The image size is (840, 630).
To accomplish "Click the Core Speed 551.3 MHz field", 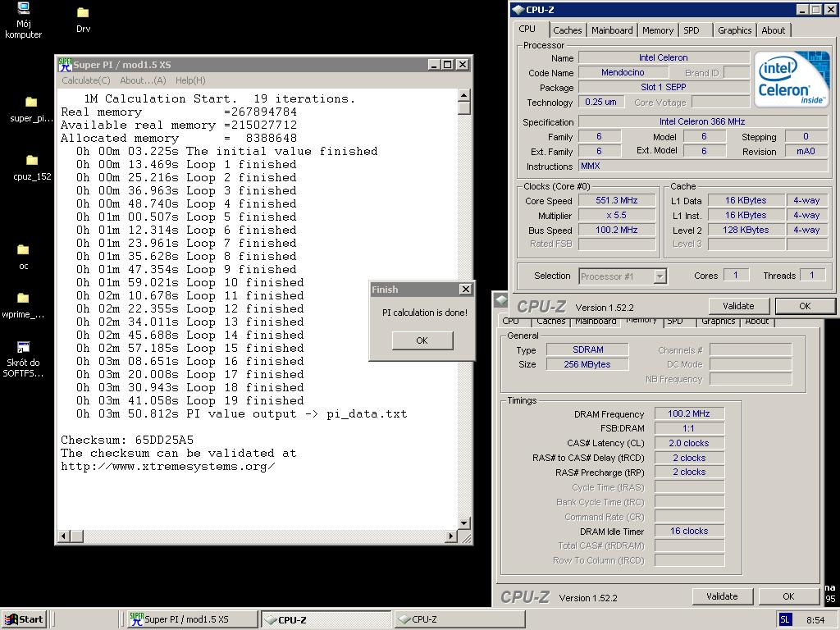I will point(617,200).
